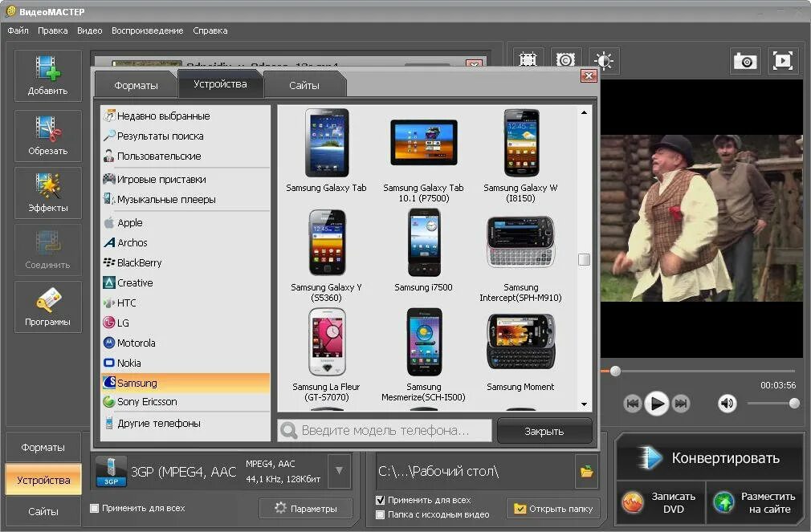Screen dimensions: 811x532
Task: Switch to the Сайты tab in dialog
Action: (304, 85)
